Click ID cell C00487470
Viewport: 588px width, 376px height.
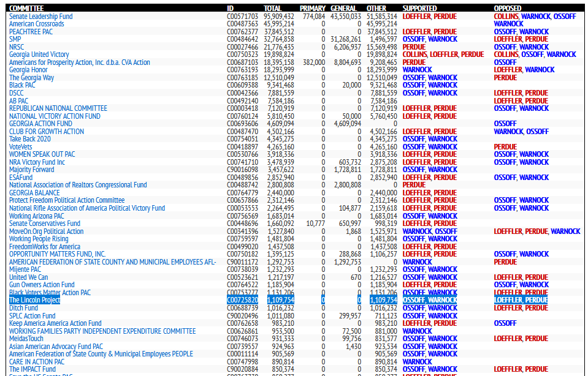[x=243, y=132]
